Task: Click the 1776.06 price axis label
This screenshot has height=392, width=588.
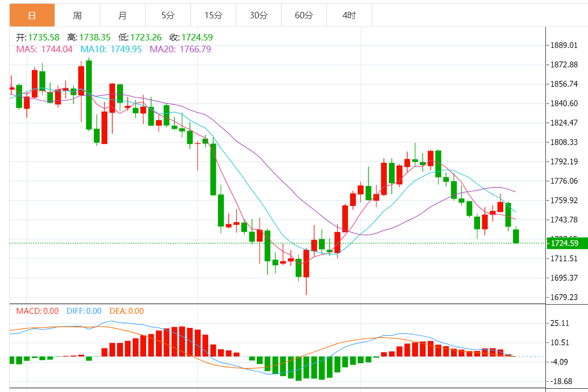Action: [x=564, y=181]
